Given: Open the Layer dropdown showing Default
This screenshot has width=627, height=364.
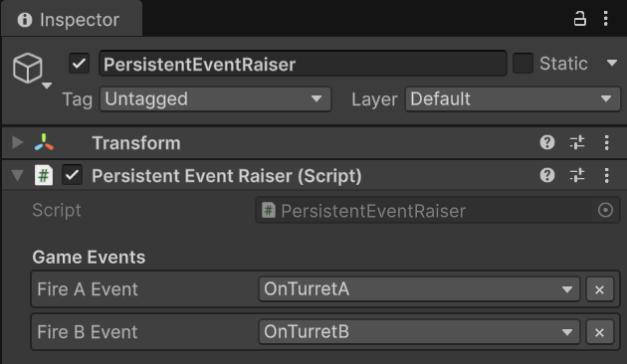Looking at the screenshot, I should click(513, 98).
